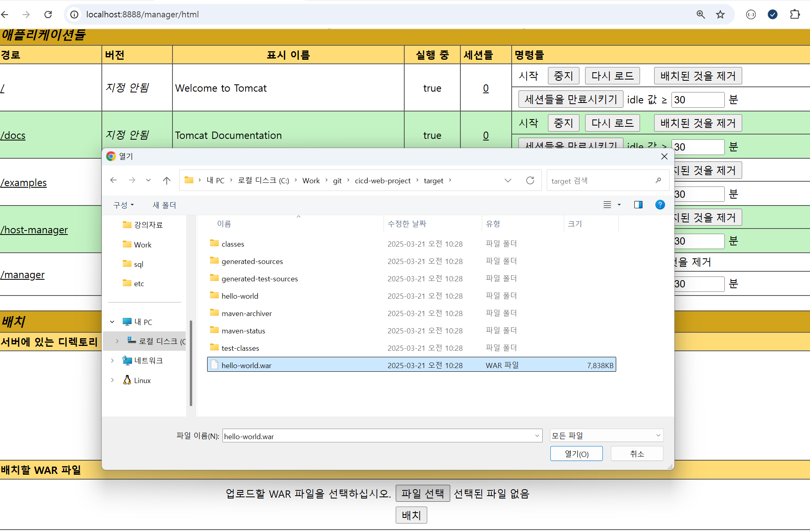
Task: Open file dialog help question icon
Action: click(x=660, y=205)
